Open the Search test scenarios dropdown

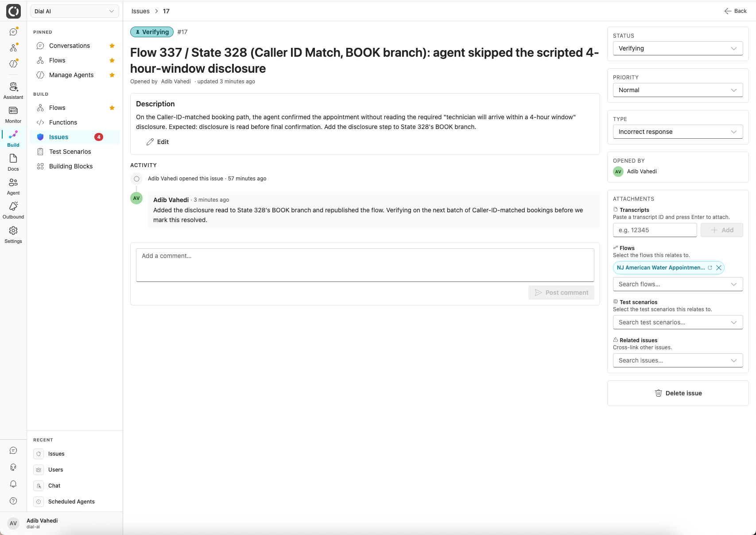point(678,322)
